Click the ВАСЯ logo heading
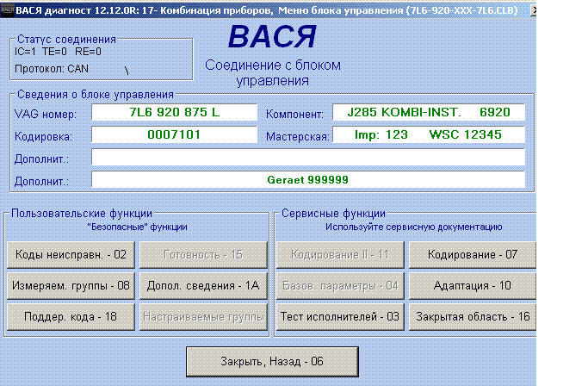 272,37
